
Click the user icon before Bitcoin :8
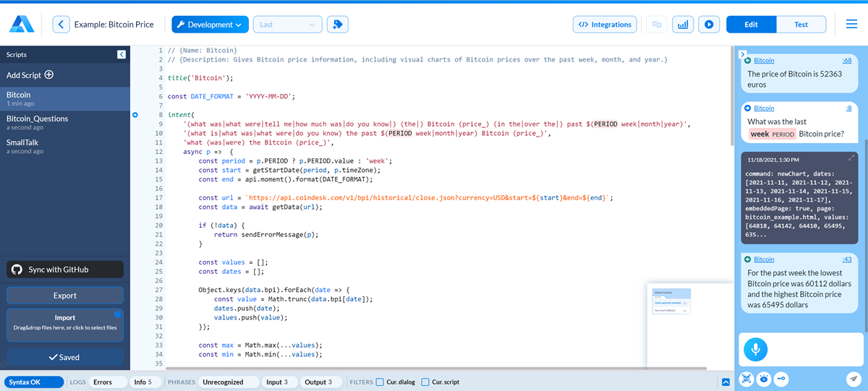[x=747, y=108]
